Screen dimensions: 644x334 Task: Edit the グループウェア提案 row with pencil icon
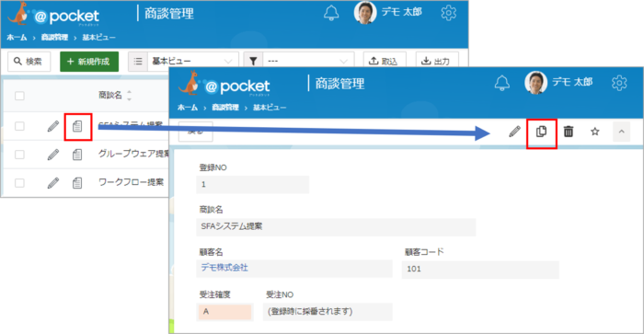[53, 155]
